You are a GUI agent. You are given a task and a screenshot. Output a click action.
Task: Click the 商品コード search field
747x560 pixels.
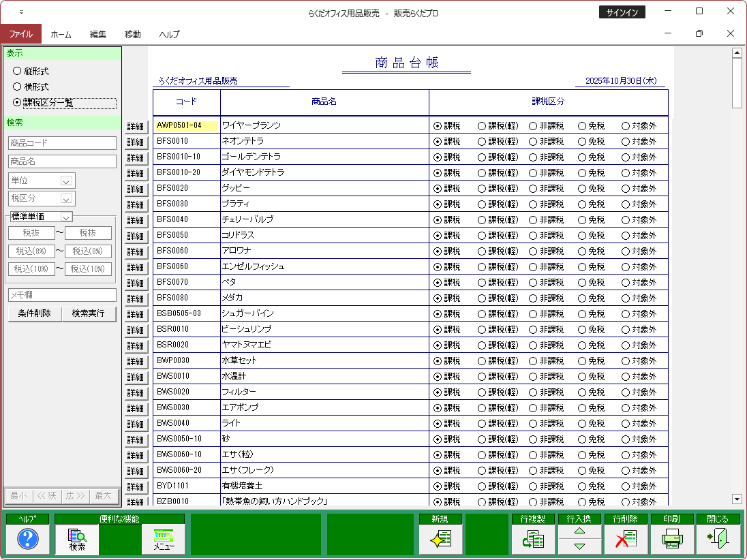(62, 143)
